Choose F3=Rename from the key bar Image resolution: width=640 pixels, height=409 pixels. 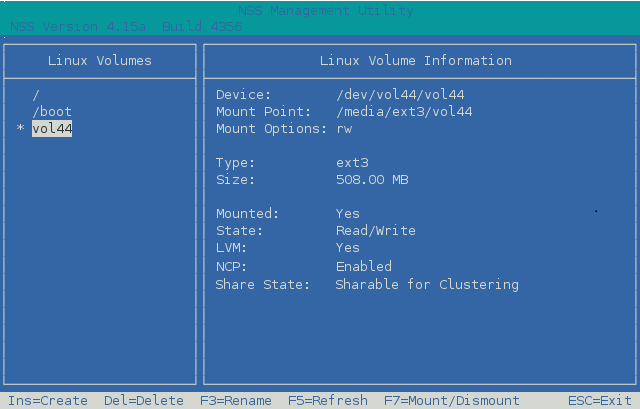pyautogui.click(x=236, y=400)
